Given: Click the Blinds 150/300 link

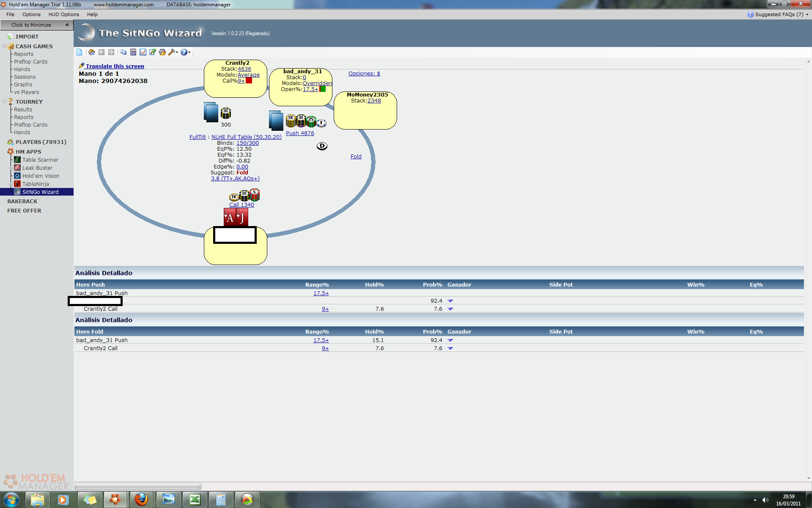Looking at the screenshot, I should (247, 143).
